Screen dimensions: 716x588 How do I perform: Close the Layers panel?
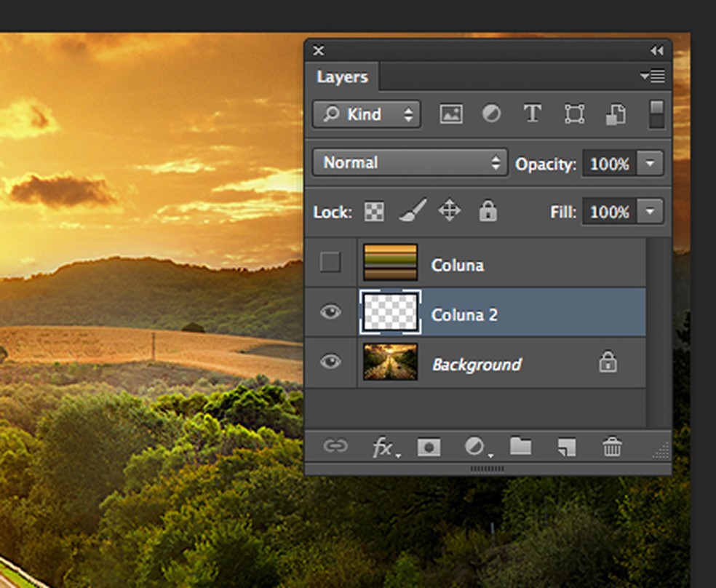click(319, 51)
